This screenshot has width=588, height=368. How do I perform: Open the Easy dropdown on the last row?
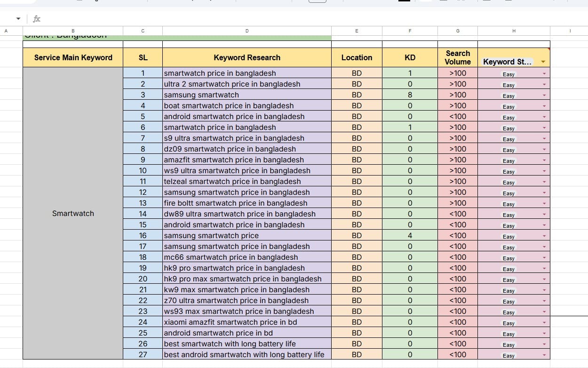point(543,356)
